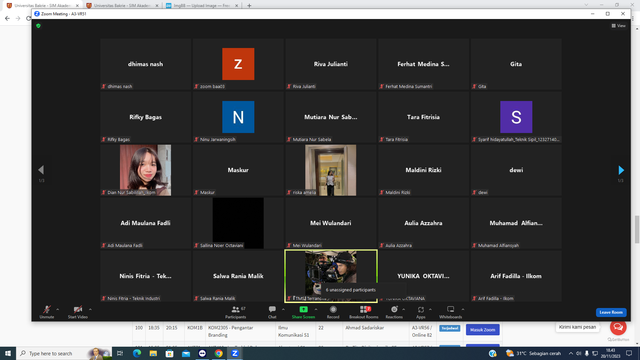
Task: Expand arrow beside Whiteboards
Action: pyautogui.click(x=463, y=309)
